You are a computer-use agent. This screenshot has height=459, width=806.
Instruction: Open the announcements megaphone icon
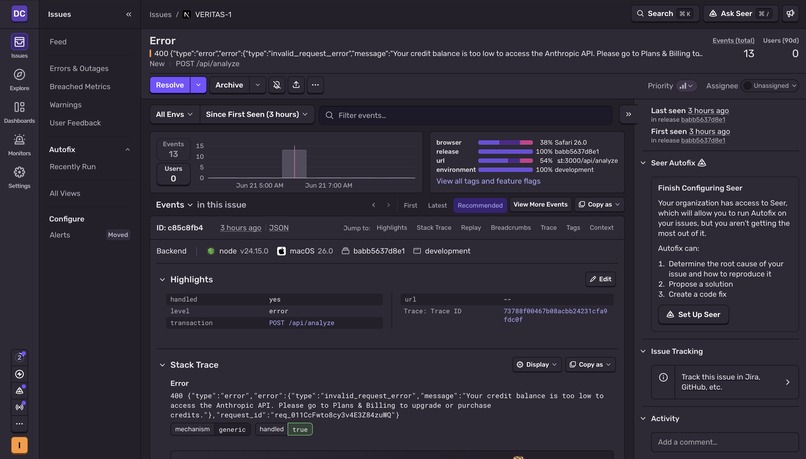pyautogui.click(x=791, y=14)
